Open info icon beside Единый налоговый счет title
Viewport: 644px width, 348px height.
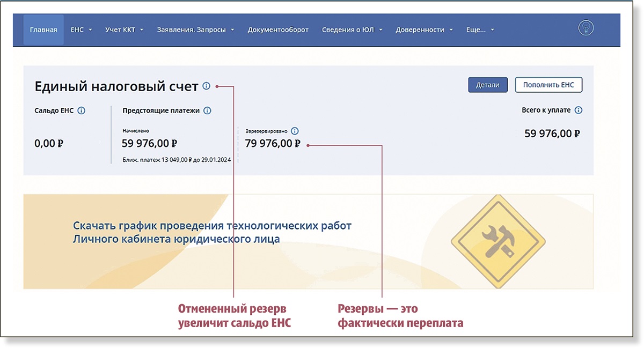pyautogui.click(x=207, y=86)
